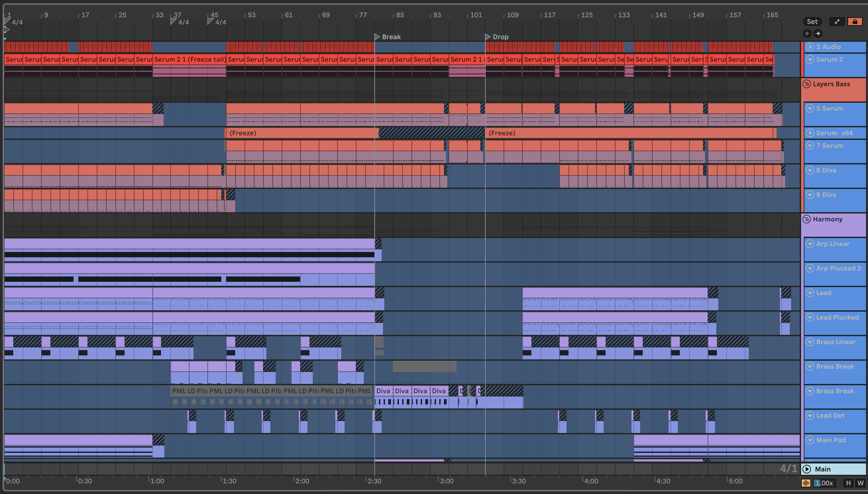The height and width of the screenshot is (494, 868).
Task: Select the greyed-out deactivated clip after Break
Action: [x=424, y=366]
